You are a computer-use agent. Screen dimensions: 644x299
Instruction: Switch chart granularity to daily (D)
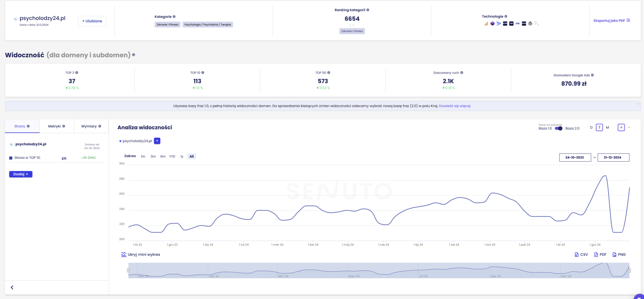point(591,127)
